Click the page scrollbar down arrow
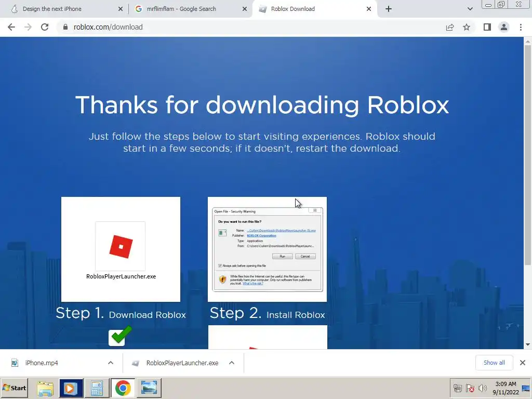532x399 pixels. [528, 345]
